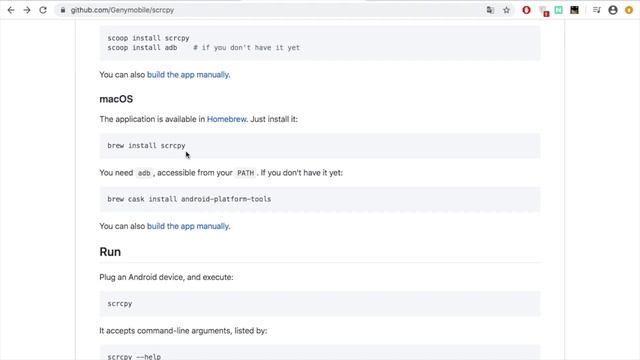Open the translate page icon
The height and width of the screenshot is (360, 640).
[490, 10]
